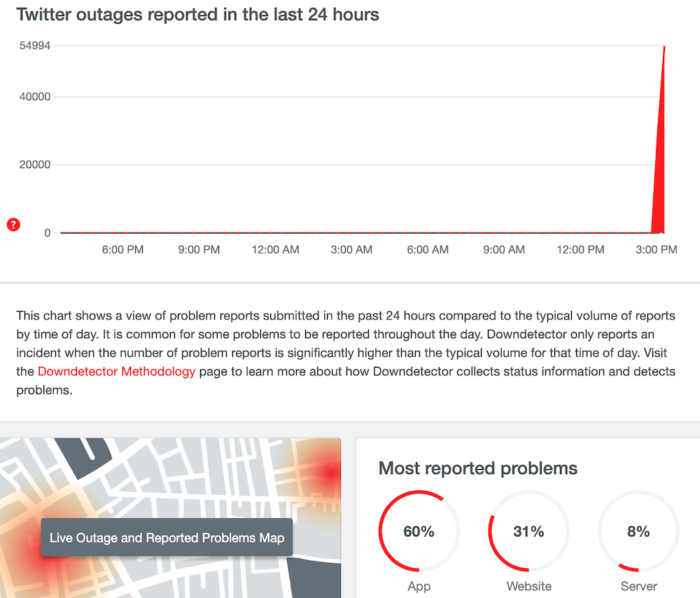The image size is (700, 598).
Task: Click the 60% App problem gauge
Action: [x=419, y=531]
